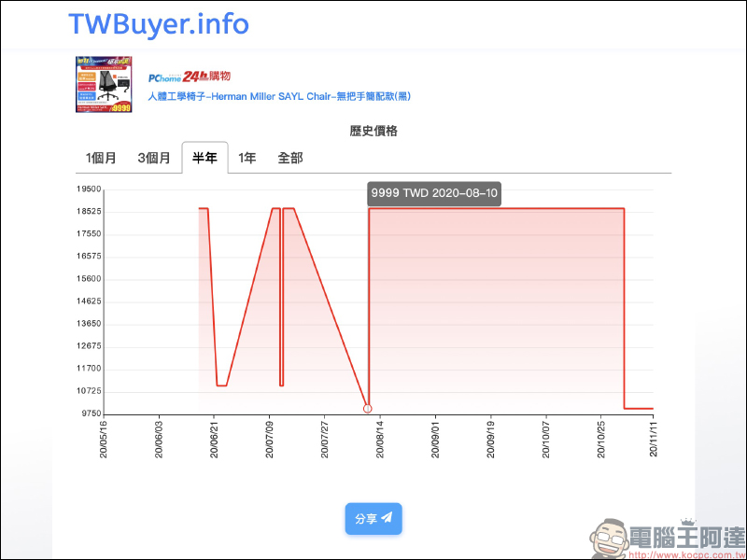The height and width of the screenshot is (560, 747).
Task: Click the 分享 share button
Action: (x=373, y=519)
